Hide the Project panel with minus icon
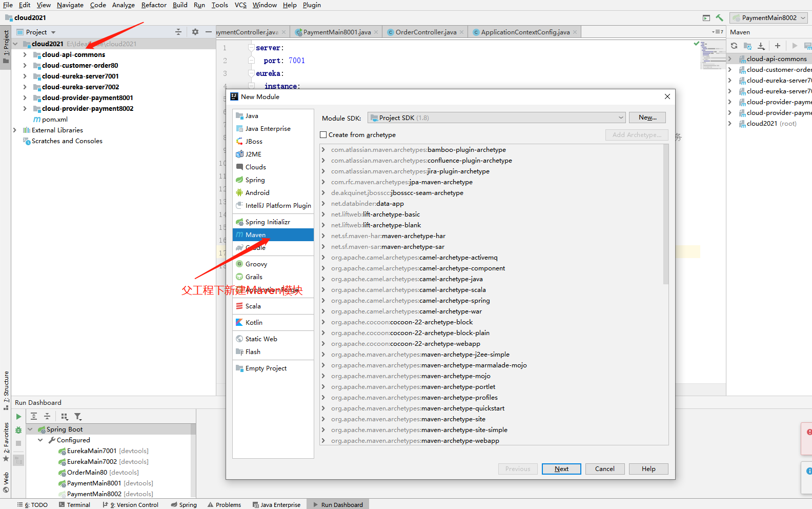Screen dimensions: 812x509 209,32
